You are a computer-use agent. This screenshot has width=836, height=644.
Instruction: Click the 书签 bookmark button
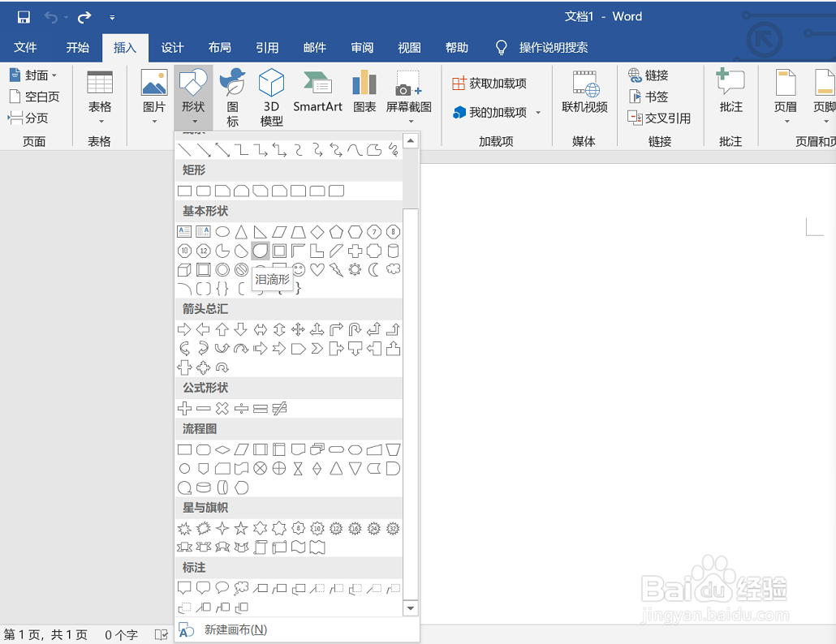tap(649, 97)
